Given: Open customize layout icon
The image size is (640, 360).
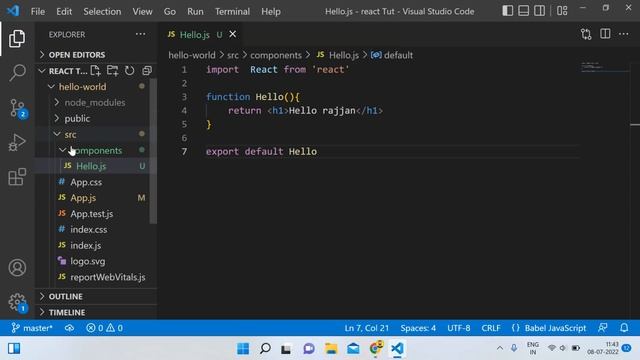Looking at the screenshot, I should [562, 11].
